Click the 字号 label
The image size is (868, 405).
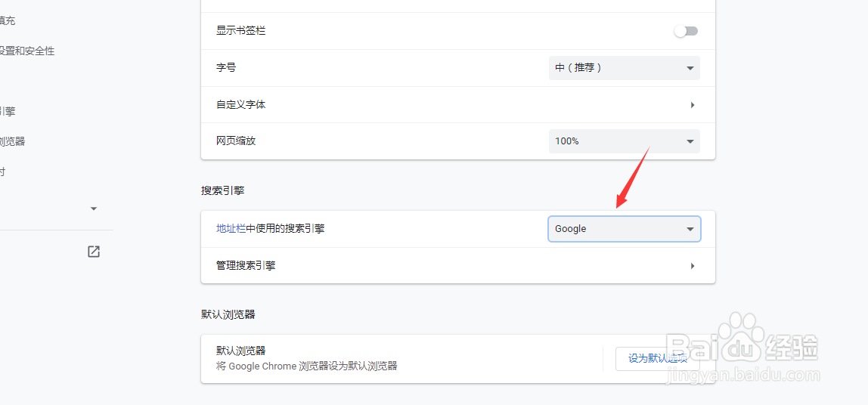(x=226, y=67)
